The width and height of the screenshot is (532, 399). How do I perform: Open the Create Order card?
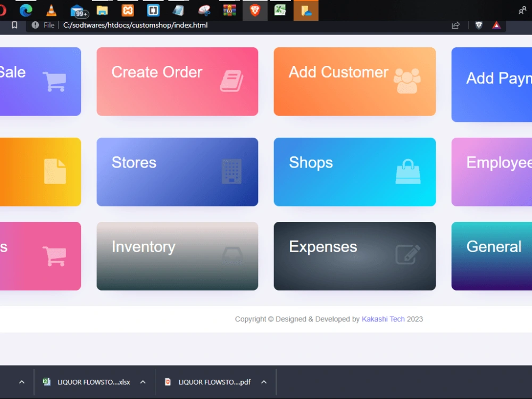pyautogui.click(x=177, y=81)
